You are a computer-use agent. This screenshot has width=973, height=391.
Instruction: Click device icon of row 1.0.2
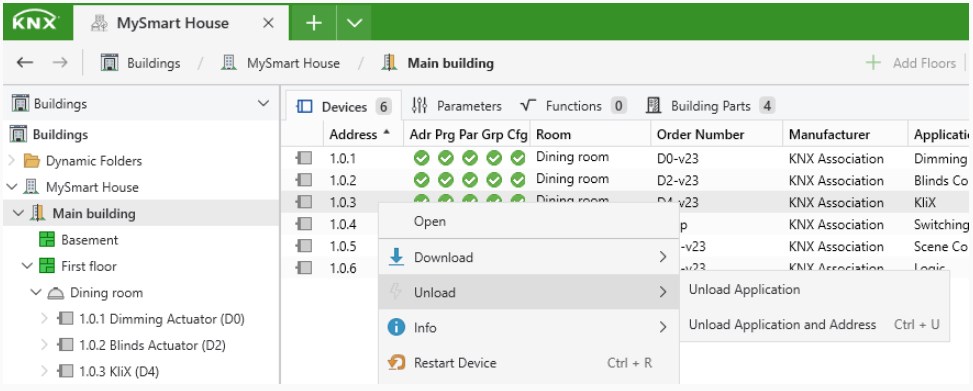303,180
